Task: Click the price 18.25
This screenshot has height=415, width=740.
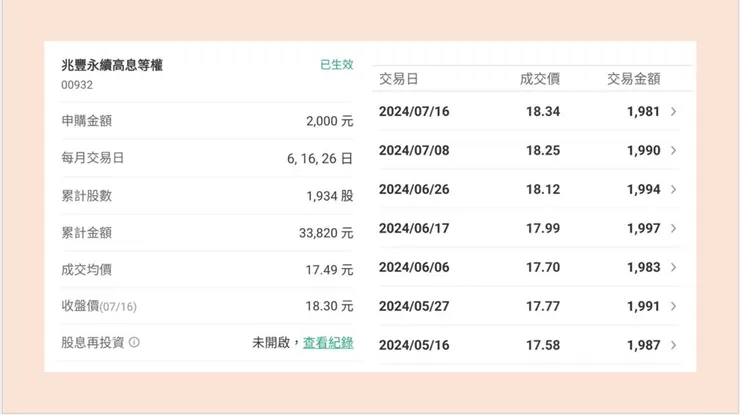Action: (543, 150)
